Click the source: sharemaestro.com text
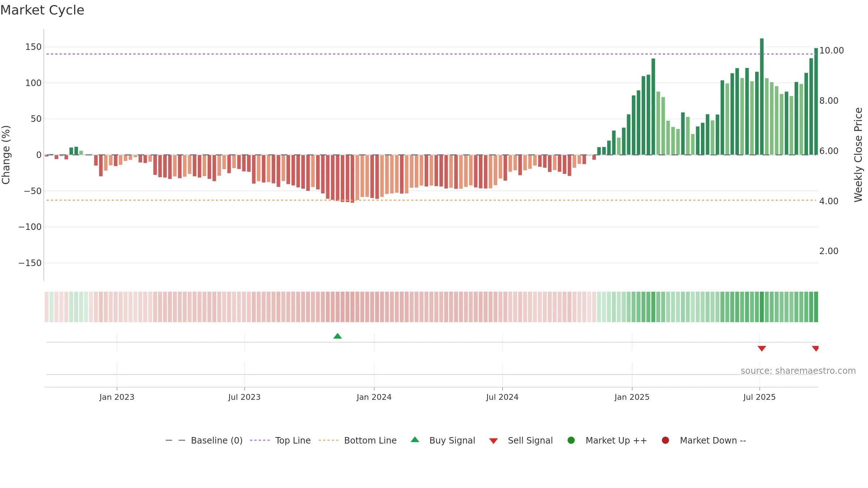Viewport: 868px width, 488px height. (x=798, y=371)
